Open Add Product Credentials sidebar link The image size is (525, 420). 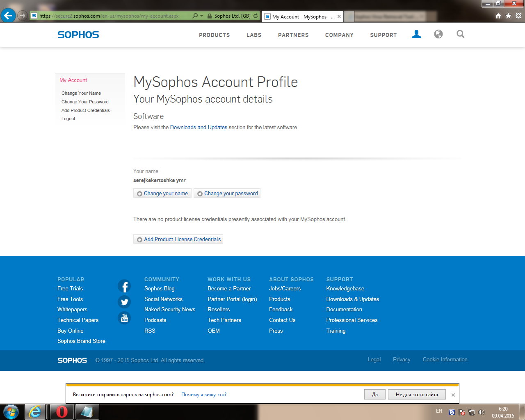click(86, 110)
